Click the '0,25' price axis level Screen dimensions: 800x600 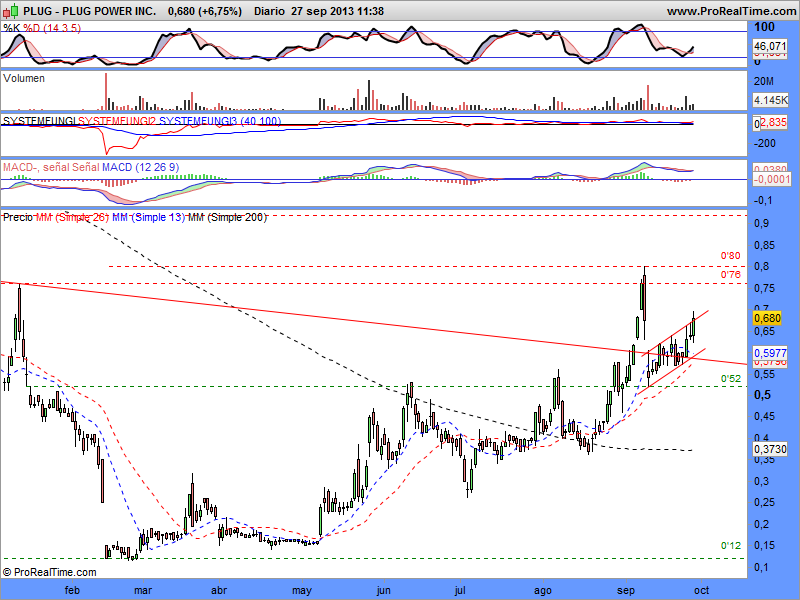(x=765, y=502)
